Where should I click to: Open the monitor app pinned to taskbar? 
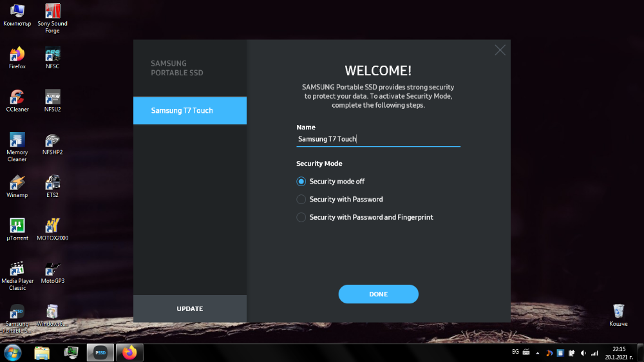[x=71, y=352]
